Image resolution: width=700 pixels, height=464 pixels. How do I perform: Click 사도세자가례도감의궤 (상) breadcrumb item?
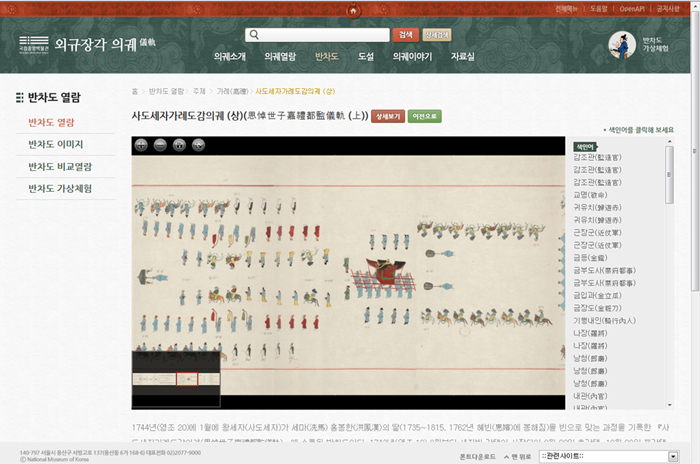coord(295,91)
